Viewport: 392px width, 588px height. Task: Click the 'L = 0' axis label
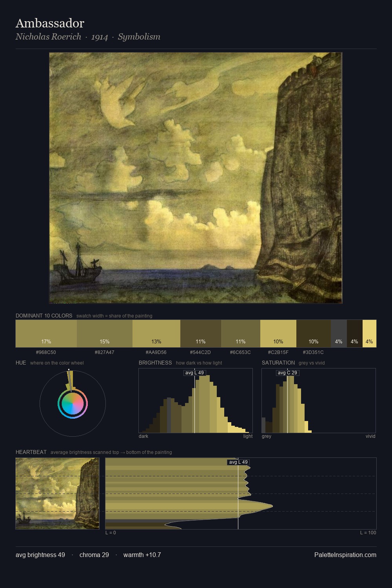pos(111,533)
